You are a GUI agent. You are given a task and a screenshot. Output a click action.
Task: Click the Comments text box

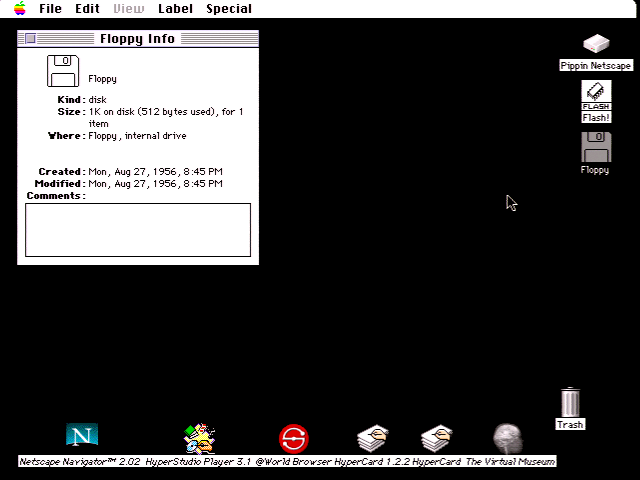click(138, 230)
